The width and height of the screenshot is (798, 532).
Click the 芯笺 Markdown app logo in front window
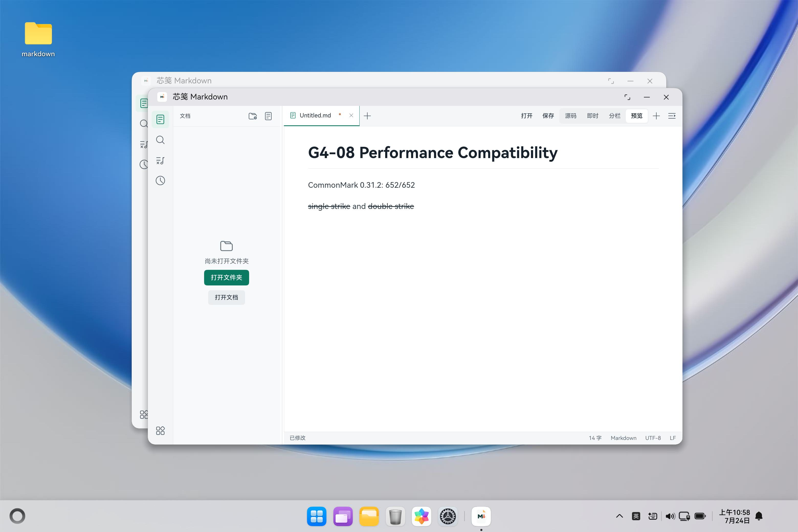pyautogui.click(x=162, y=97)
